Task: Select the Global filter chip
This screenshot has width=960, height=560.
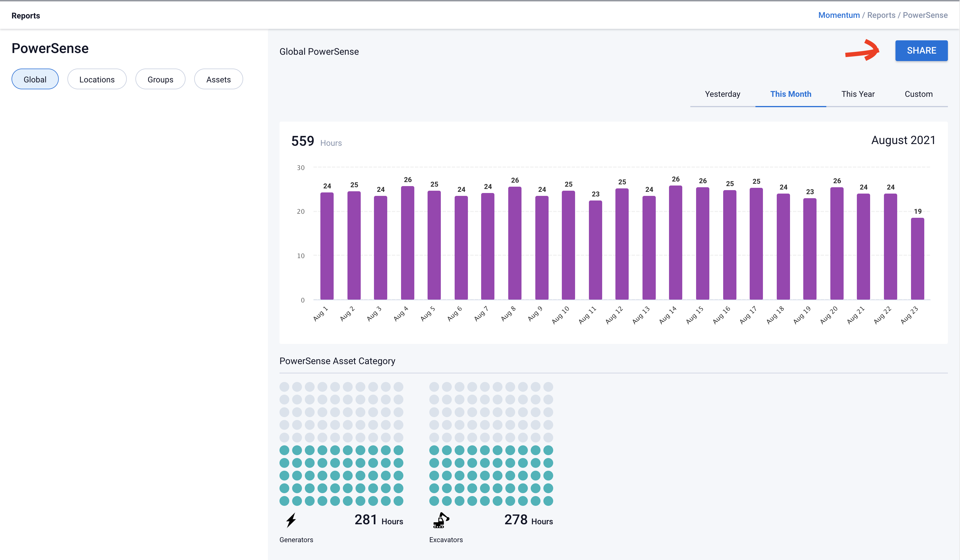Action: point(35,79)
